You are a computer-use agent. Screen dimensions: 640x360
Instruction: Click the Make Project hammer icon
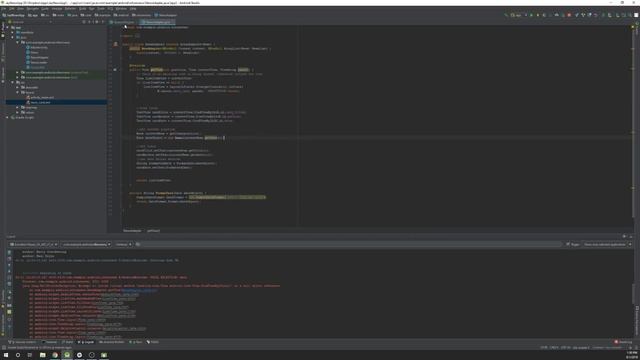[x=506, y=15]
